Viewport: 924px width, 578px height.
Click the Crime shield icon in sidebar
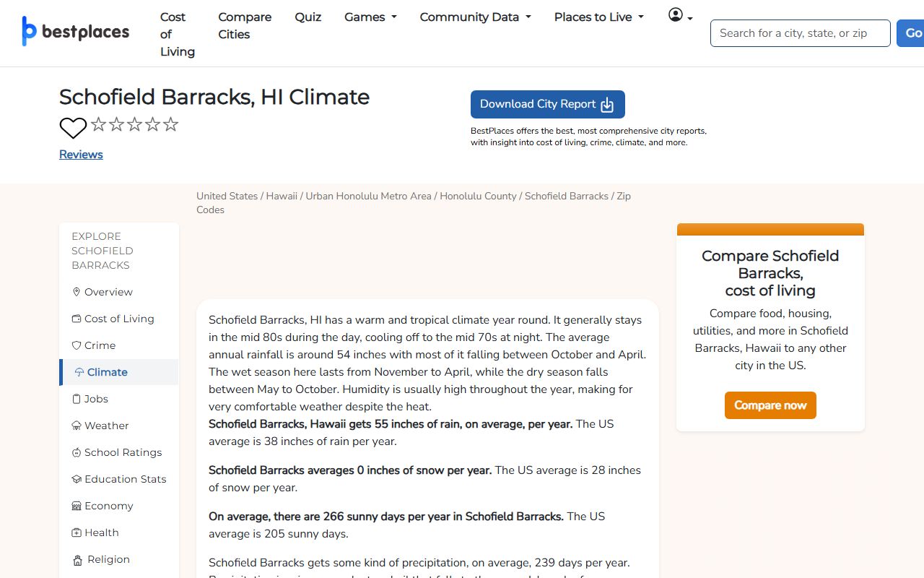click(x=77, y=345)
